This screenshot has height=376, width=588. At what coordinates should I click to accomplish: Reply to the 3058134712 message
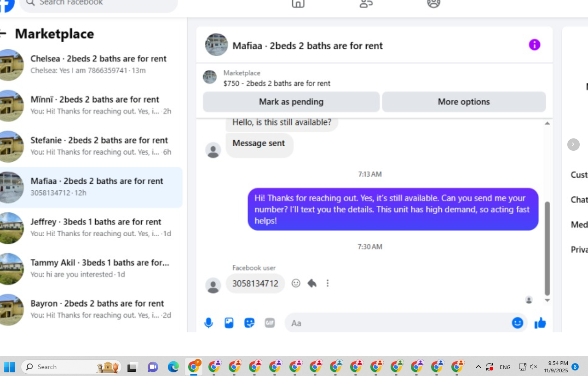click(x=312, y=283)
